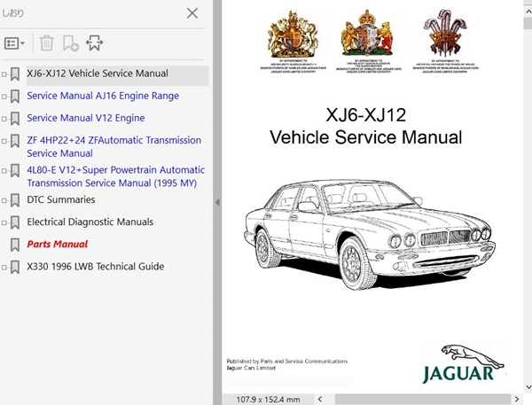Expand the Service Manual V12 Engine bookmark

(4, 119)
